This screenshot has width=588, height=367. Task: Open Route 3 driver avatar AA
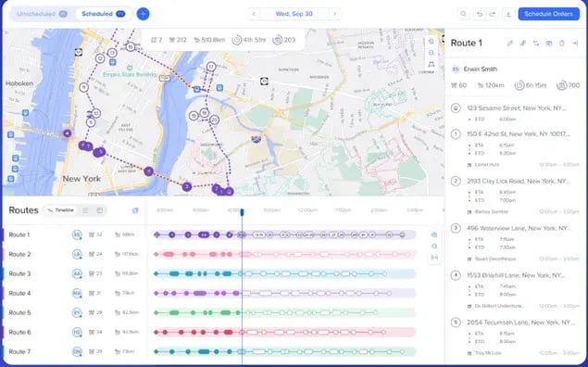point(77,273)
